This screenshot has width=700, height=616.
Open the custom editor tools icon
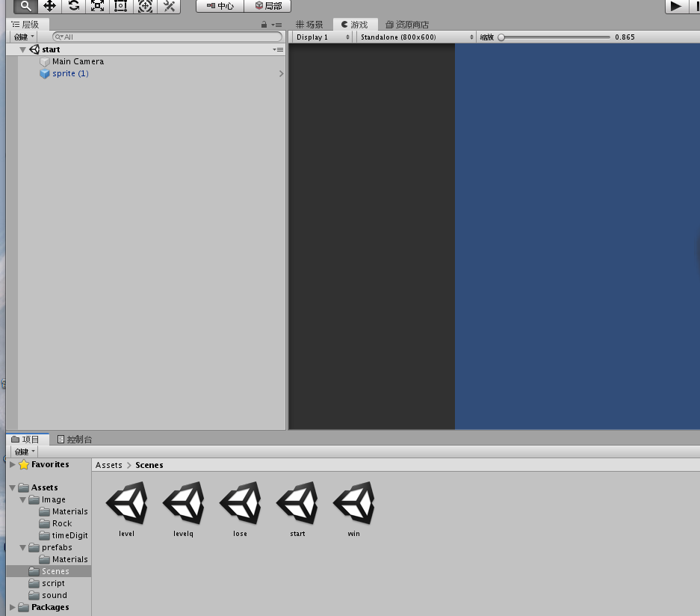(169, 6)
